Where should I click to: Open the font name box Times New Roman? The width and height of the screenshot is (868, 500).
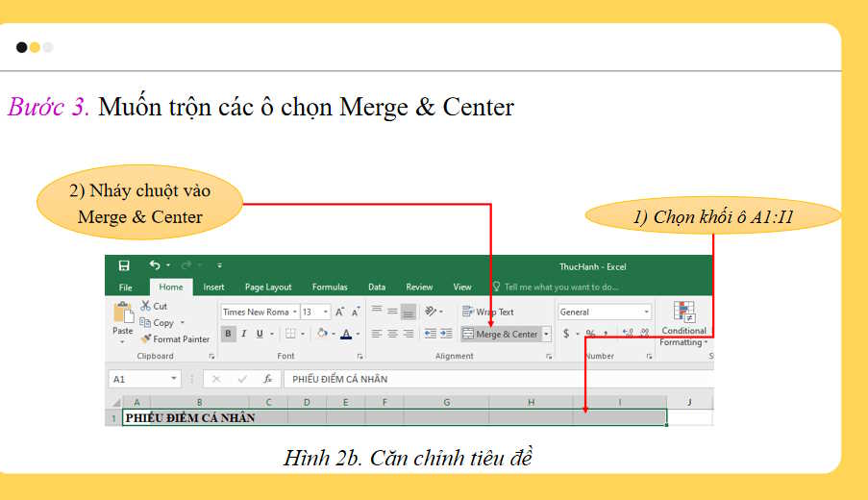260,312
